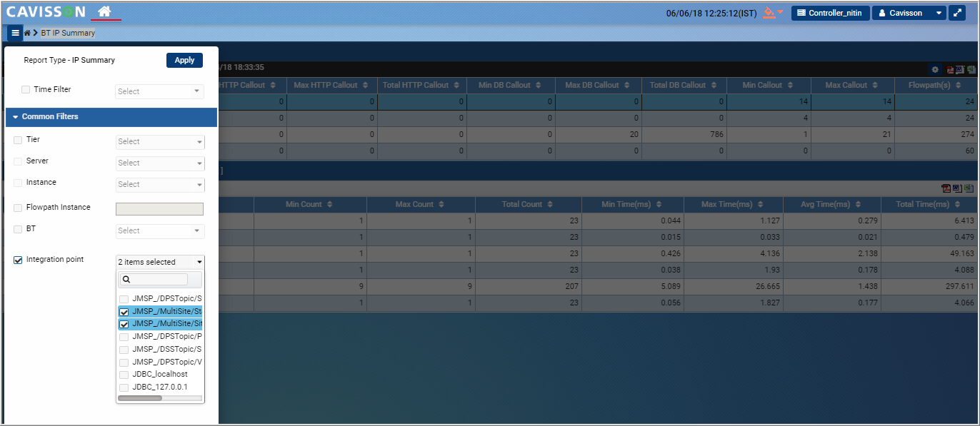Viewport: 980px width, 426px height.
Task: Toggle fullscreen expand button
Action: [x=958, y=13]
